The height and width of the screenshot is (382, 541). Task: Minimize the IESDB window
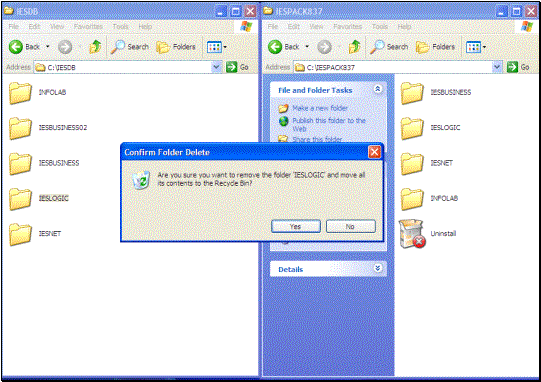coord(220,12)
